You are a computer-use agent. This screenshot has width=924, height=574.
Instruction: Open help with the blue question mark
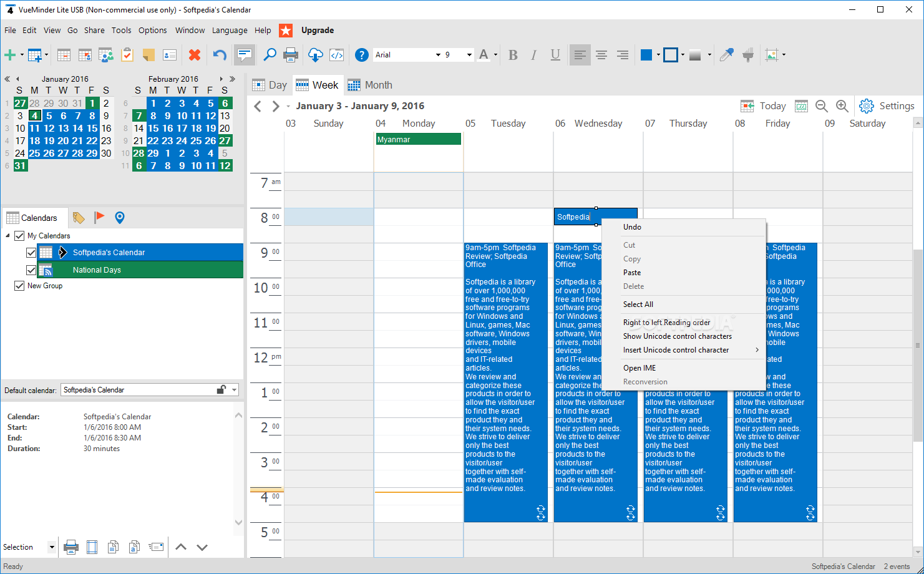coord(362,55)
